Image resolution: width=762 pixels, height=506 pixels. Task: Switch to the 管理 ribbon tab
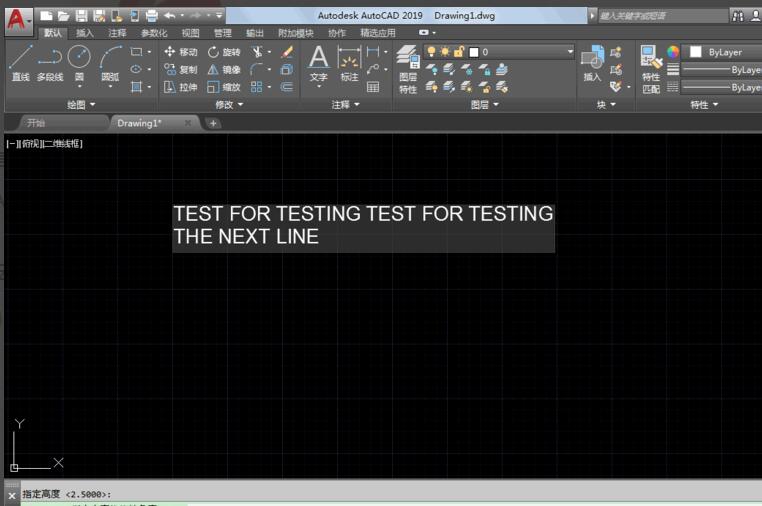click(x=223, y=33)
